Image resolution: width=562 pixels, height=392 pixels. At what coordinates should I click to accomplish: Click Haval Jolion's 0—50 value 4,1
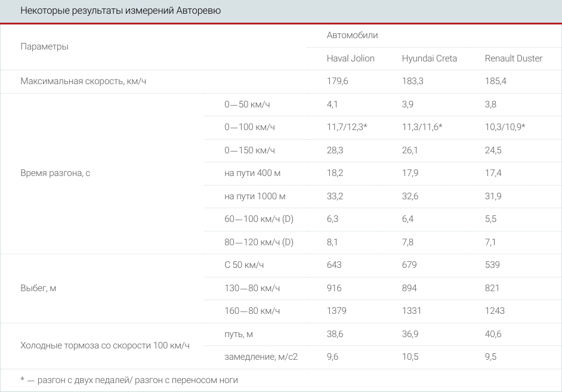point(332,104)
